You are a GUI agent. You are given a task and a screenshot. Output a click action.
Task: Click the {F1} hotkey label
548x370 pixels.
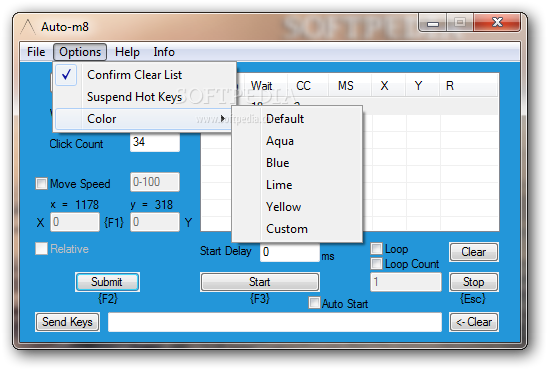point(114,222)
